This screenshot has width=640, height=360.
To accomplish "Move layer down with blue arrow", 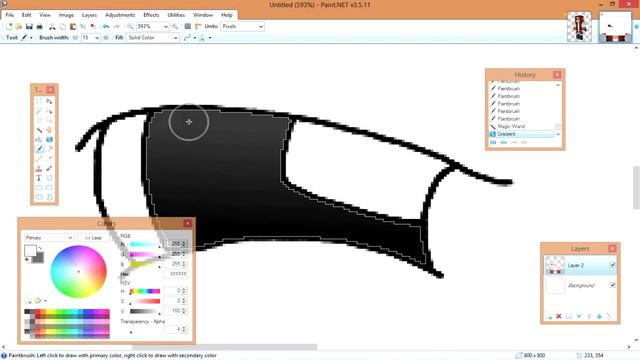I will (599, 316).
